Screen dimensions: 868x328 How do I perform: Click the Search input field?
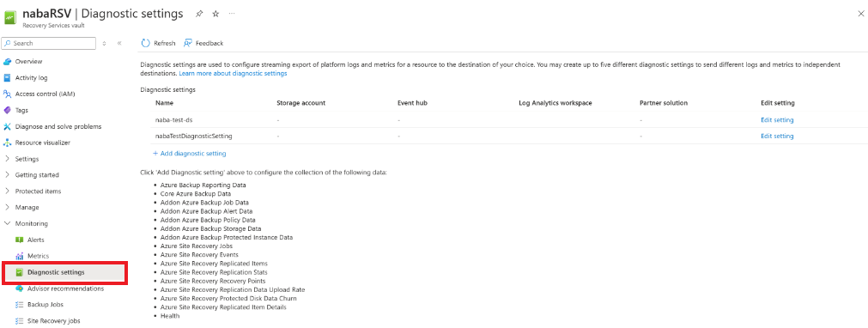(49, 43)
